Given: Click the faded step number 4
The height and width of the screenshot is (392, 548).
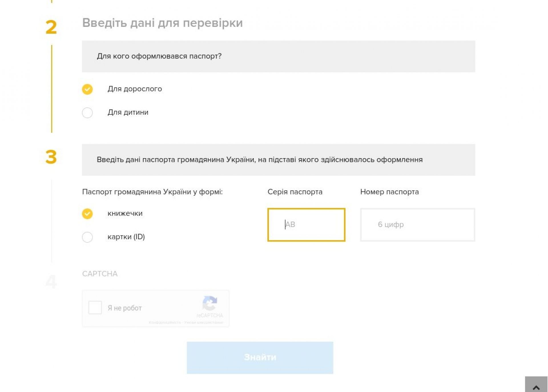Looking at the screenshot, I should coord(51,282).
